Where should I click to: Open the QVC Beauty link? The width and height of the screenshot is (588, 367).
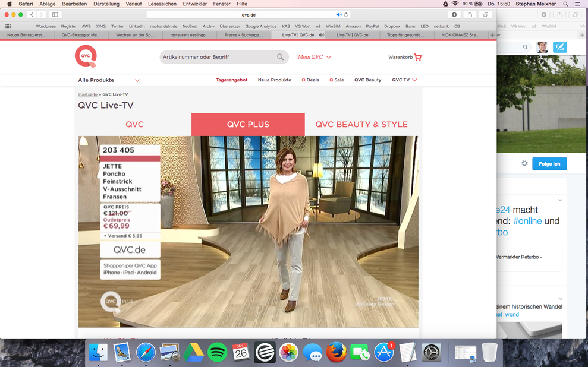pyautogui.click(x=368, y=80)
